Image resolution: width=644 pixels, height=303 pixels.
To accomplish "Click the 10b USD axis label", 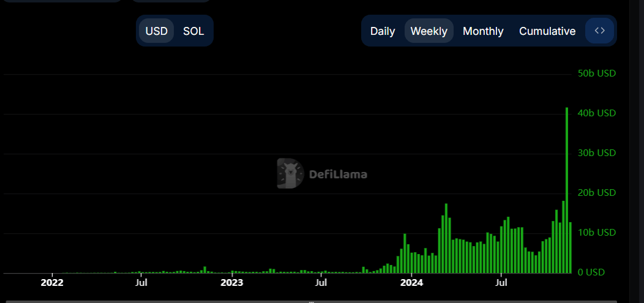I will [x=597, y=233].
